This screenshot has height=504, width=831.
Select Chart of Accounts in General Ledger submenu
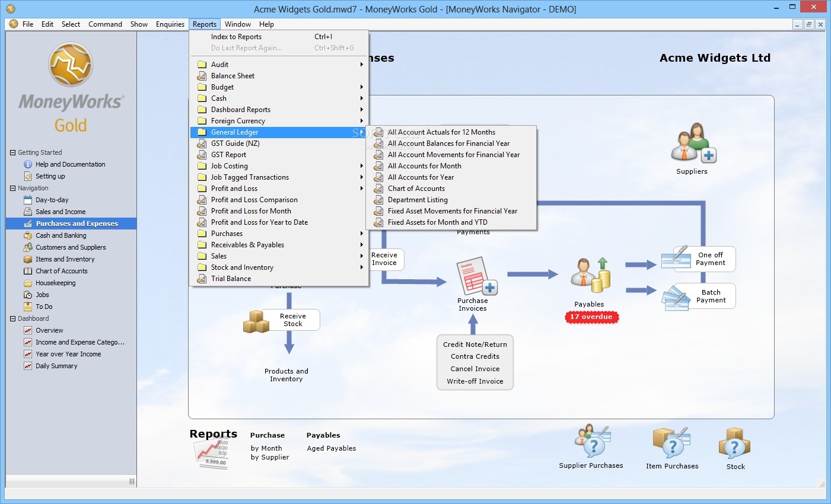point(451,189)
